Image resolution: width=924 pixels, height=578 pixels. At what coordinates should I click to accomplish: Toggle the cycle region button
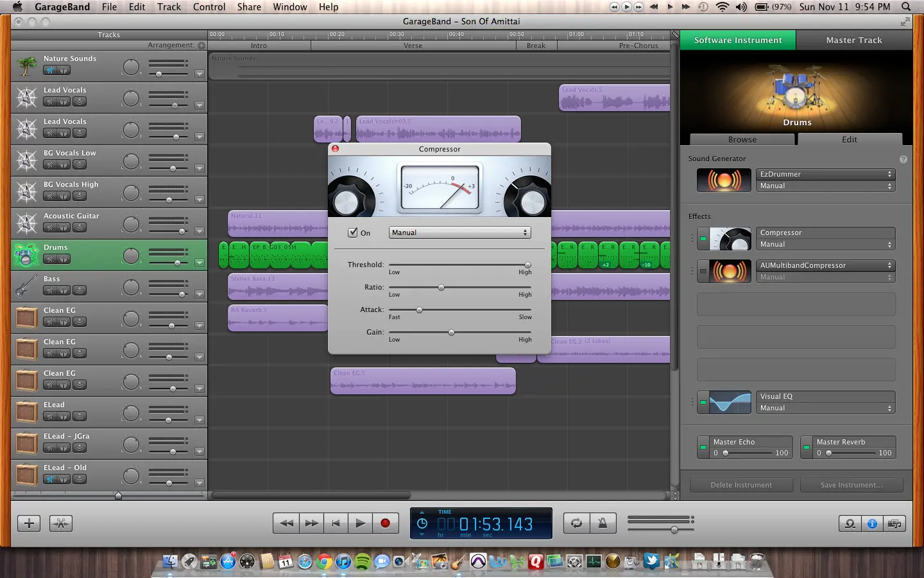(x=576, y=523)
